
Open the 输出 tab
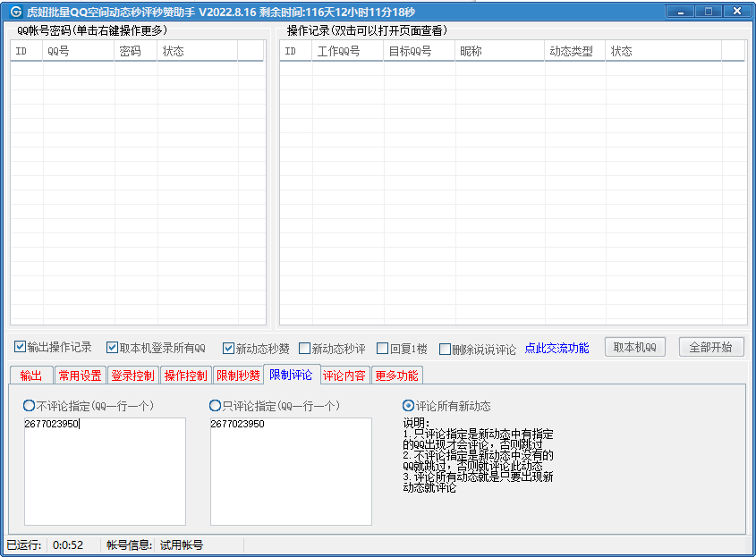31,376
